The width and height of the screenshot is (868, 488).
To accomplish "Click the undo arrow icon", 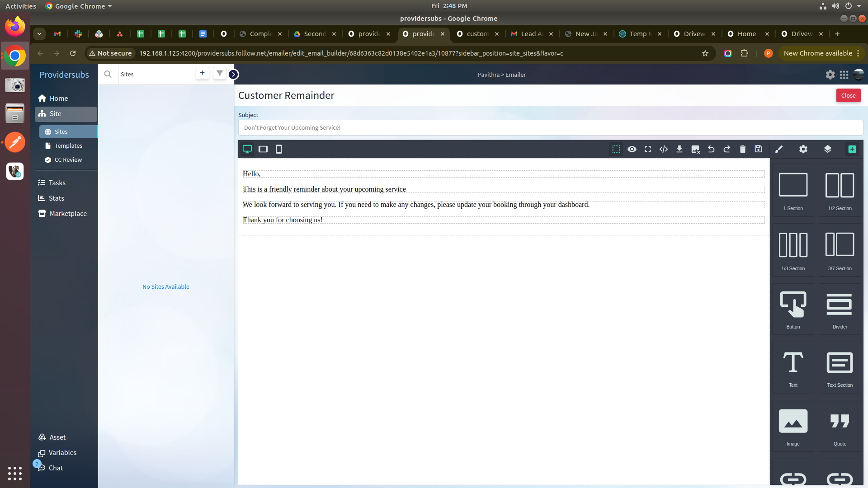I will coord(711,149).
